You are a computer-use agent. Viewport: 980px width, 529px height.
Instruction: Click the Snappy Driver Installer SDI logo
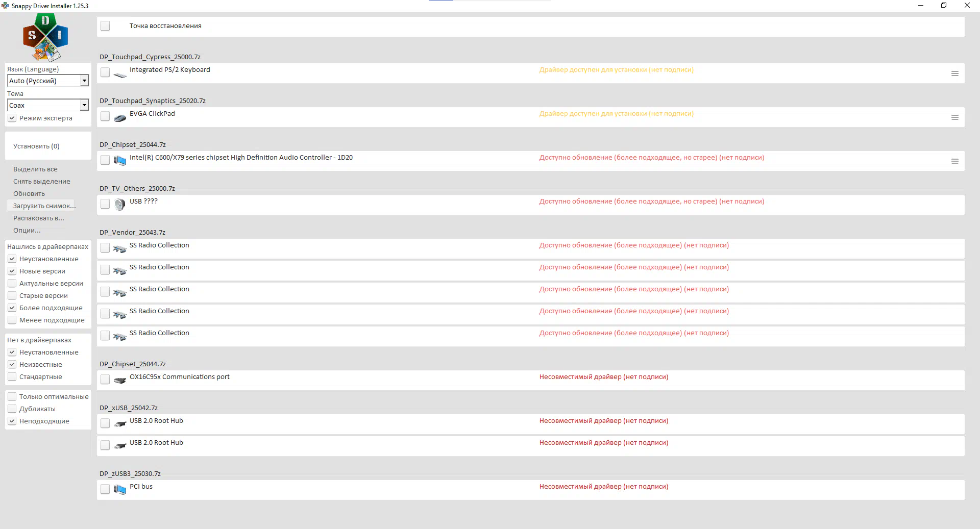46,37
